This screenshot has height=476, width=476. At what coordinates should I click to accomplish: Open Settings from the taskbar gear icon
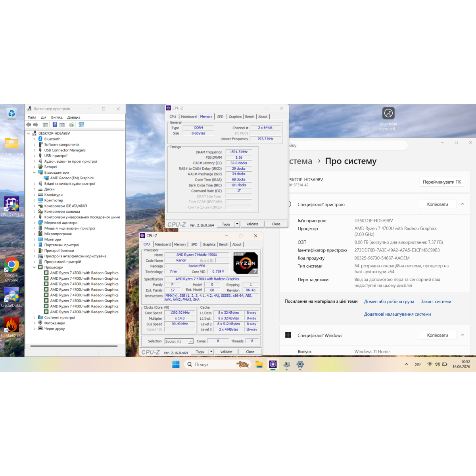click(x=300, y=364)
